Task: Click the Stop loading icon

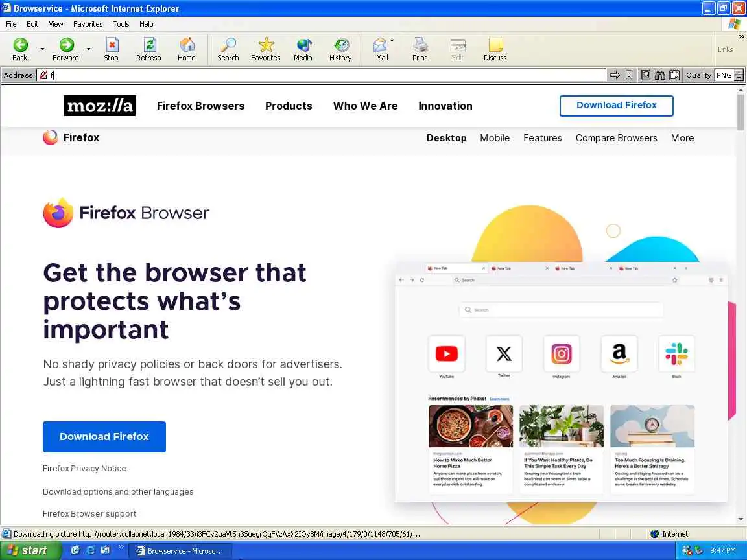Action: coord(112,45)
